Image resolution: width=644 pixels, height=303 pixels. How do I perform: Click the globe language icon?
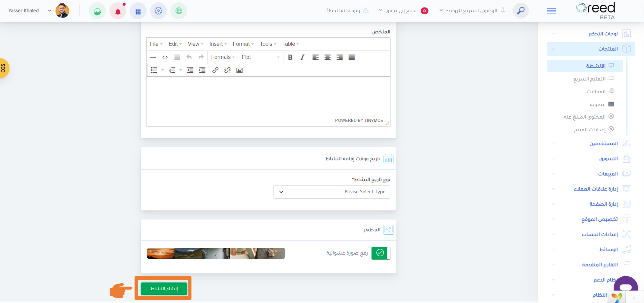179,11
